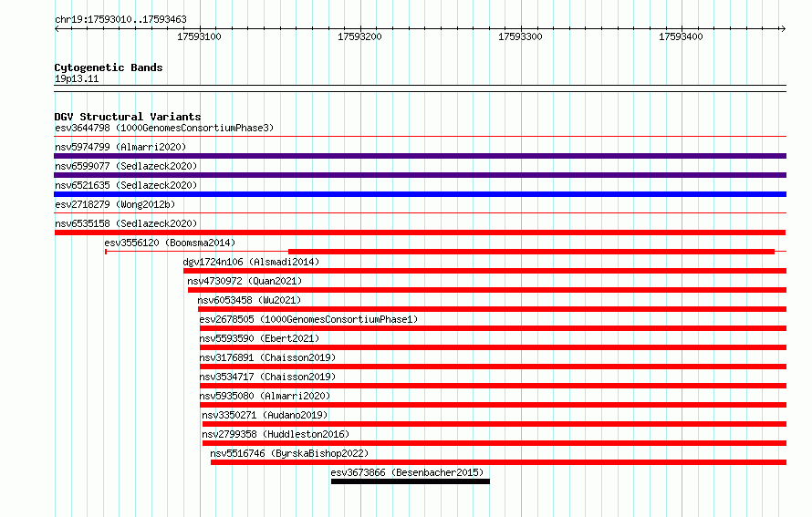Open nsv5935080 (Almarri2020) variant label
This screenshot has width=812, height=517.
coord(265,396)
